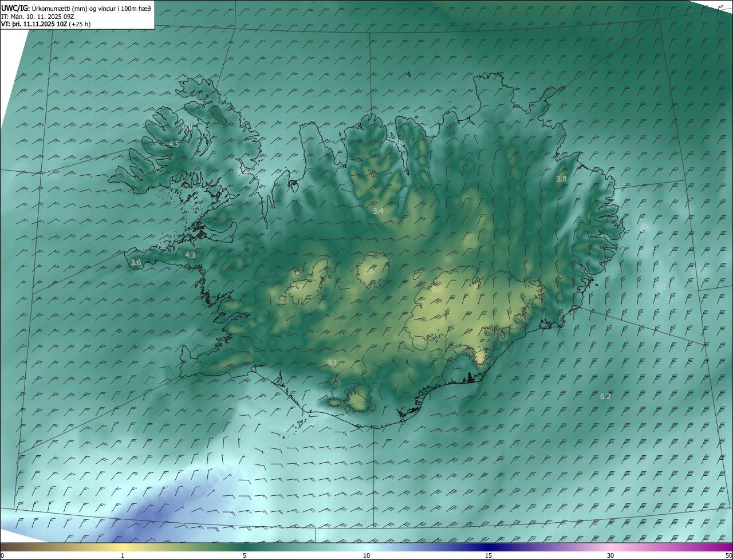Click the 2.2 value label on the map

(x=437, y=290)
